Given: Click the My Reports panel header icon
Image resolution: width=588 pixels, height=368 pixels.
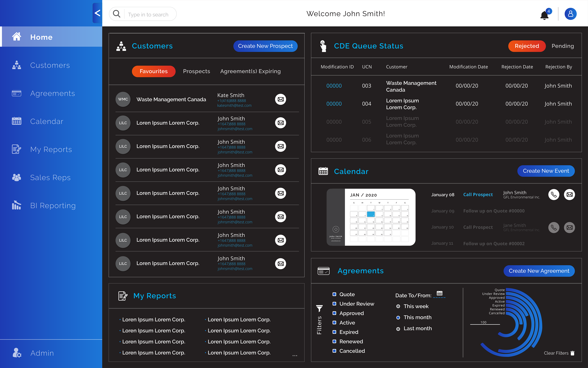Looking at the screenshot, I should tap(123, 296).
